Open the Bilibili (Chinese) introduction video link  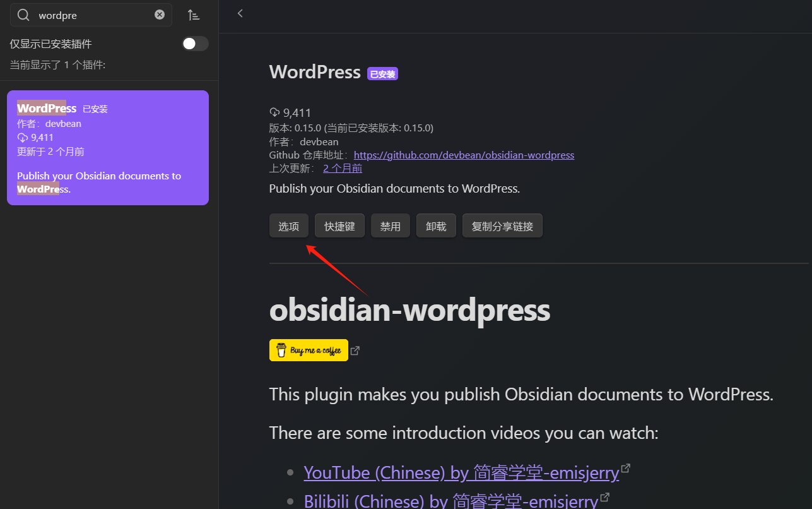pyautogui.click(x=451, y=500)
